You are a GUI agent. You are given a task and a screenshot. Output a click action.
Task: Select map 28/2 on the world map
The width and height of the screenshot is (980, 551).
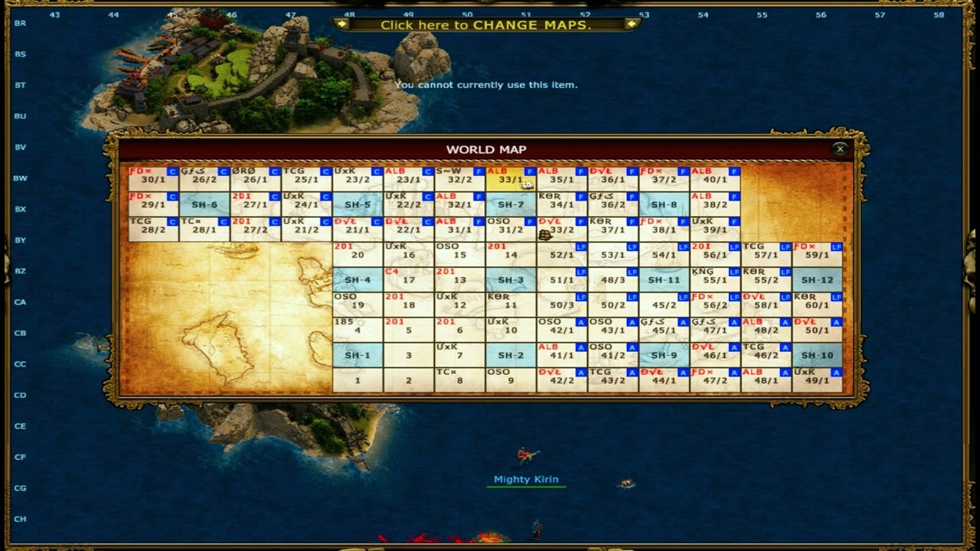pyautogui.click(x=153, y=230)
